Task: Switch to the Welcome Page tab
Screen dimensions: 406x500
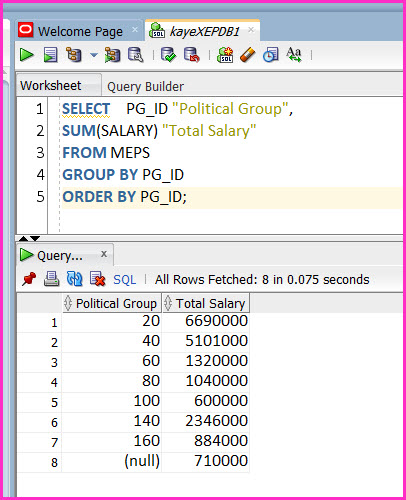Action: [80, 31]
